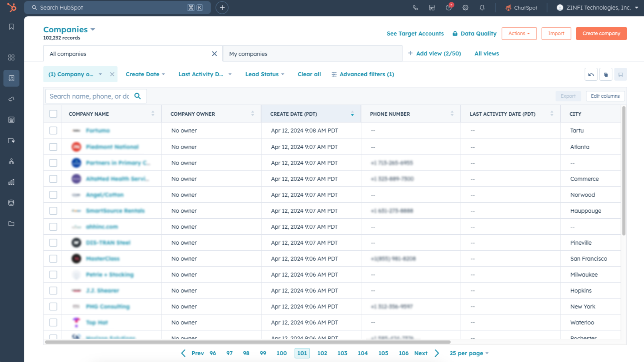Open the 25 per page dropdown
This screenshot has width=644, height=362.
[x=468, y=353]
